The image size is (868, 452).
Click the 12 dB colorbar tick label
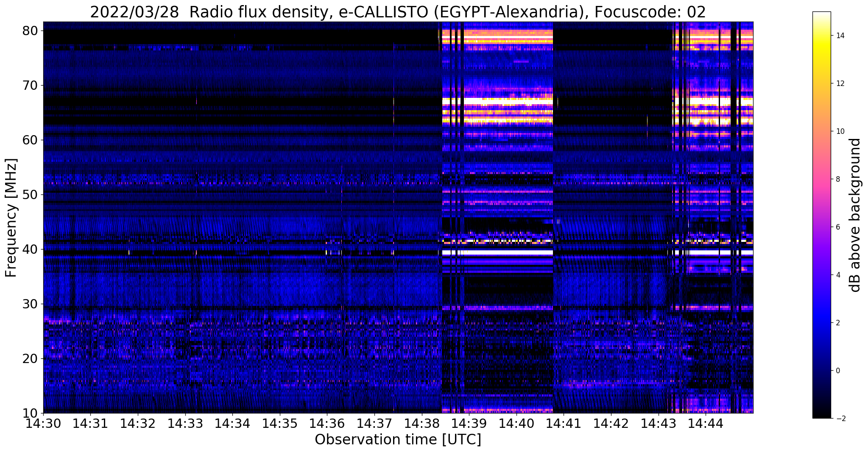840,83
